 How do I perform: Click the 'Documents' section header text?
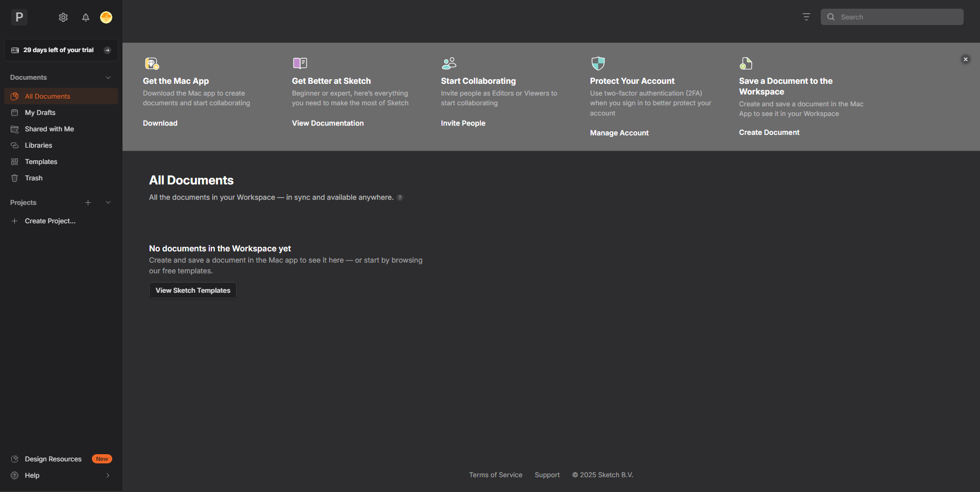point(29,78)
